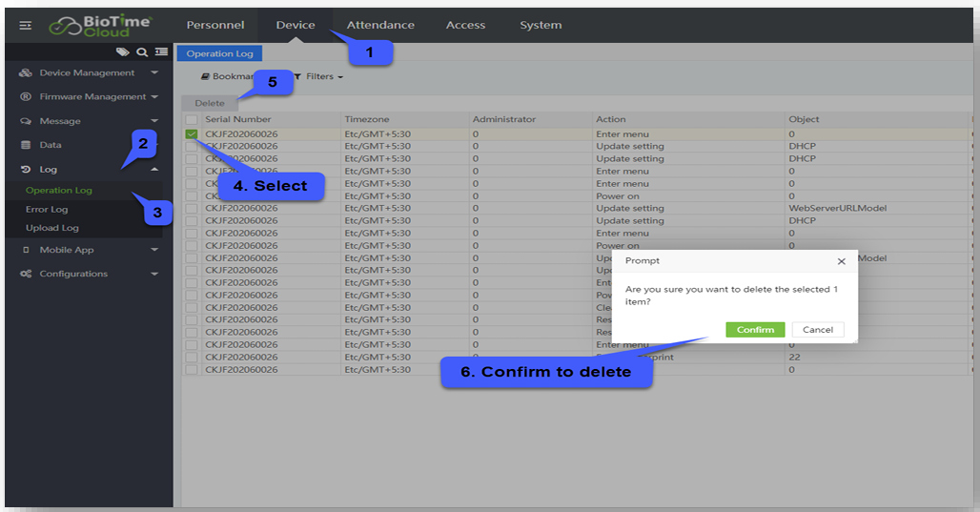Close the Prompt dialog with the X

point(841,261)
